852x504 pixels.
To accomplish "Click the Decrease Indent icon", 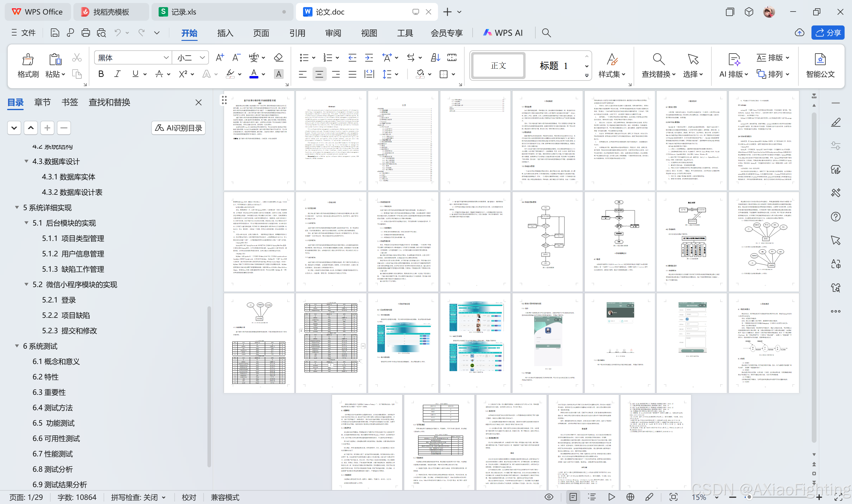I will 352,57.
